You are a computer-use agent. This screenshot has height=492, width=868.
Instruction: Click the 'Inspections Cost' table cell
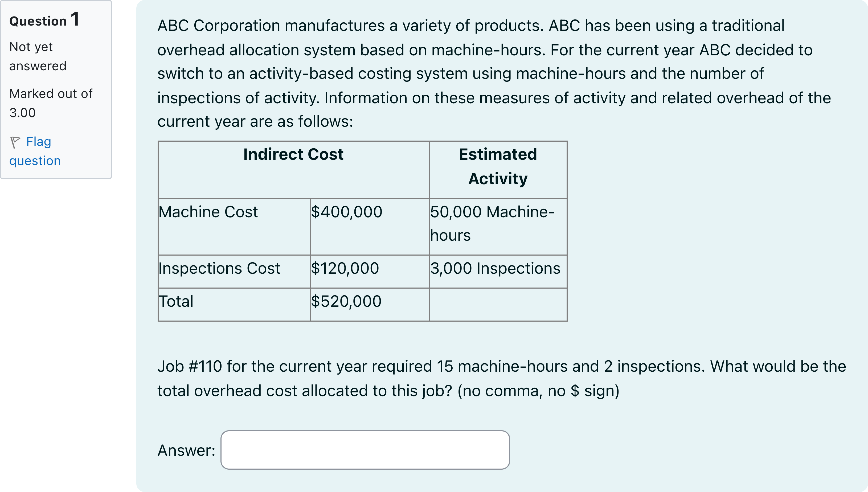click(x=219, y=269)
